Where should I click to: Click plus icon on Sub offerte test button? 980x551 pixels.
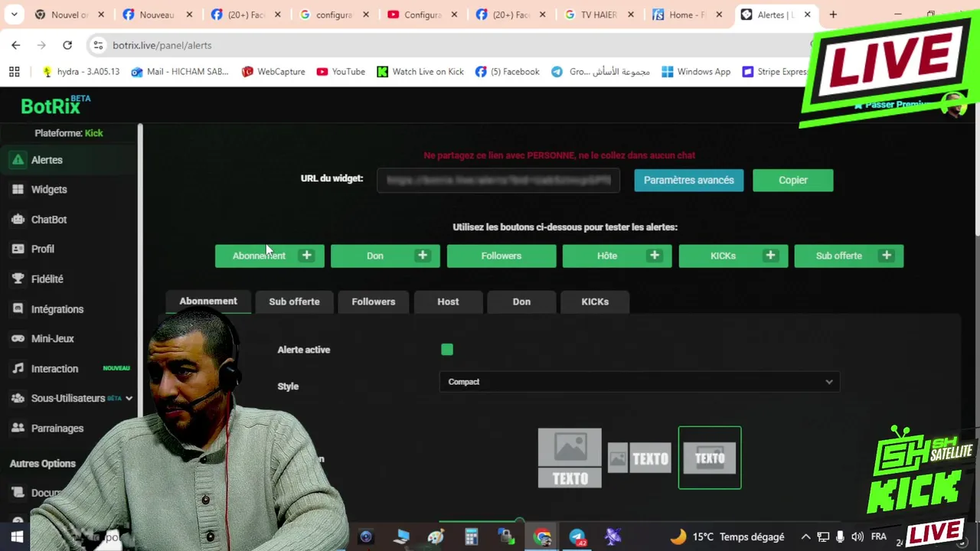tap(886, 256)
